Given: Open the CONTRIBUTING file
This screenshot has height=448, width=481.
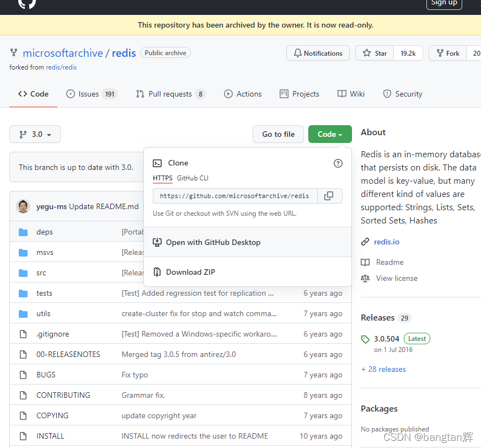Looking at the screenshot, I should [63, 395].
